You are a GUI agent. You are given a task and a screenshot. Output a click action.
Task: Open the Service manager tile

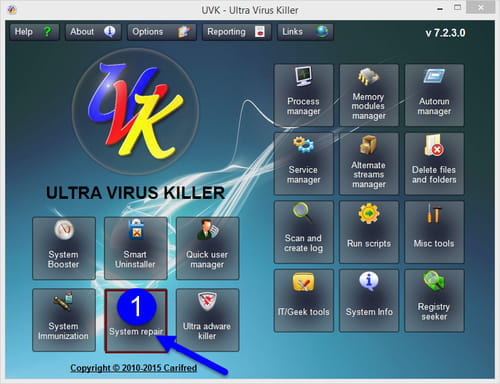(303, 163)
